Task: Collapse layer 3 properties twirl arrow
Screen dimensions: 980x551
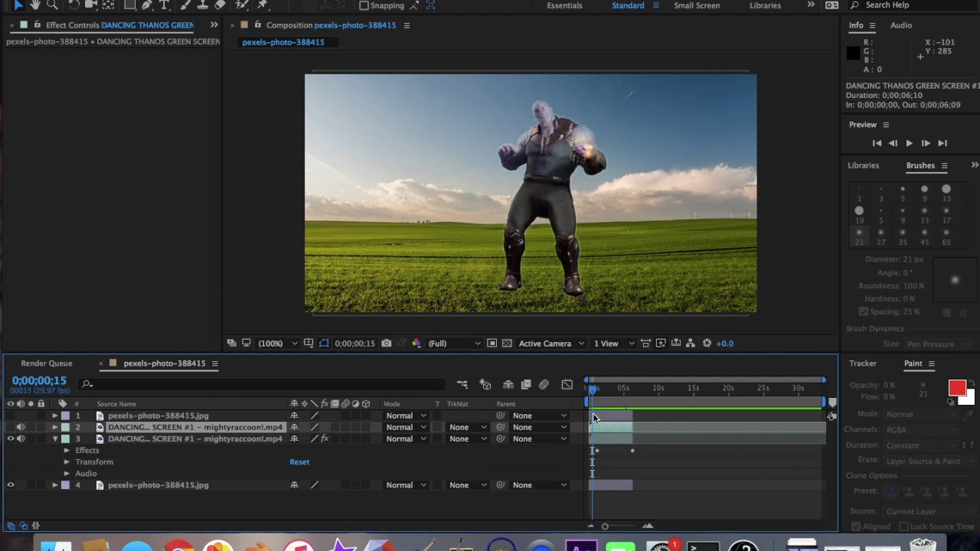Action: pos(54,439)
